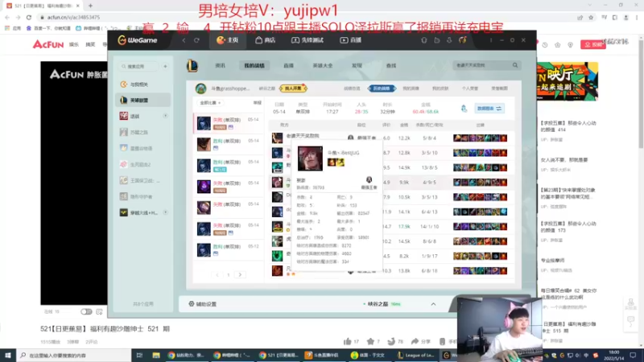The height and width of the screenshot is (362, 644).
Task: Go to the next page of matches
Action: coord(240,274)
